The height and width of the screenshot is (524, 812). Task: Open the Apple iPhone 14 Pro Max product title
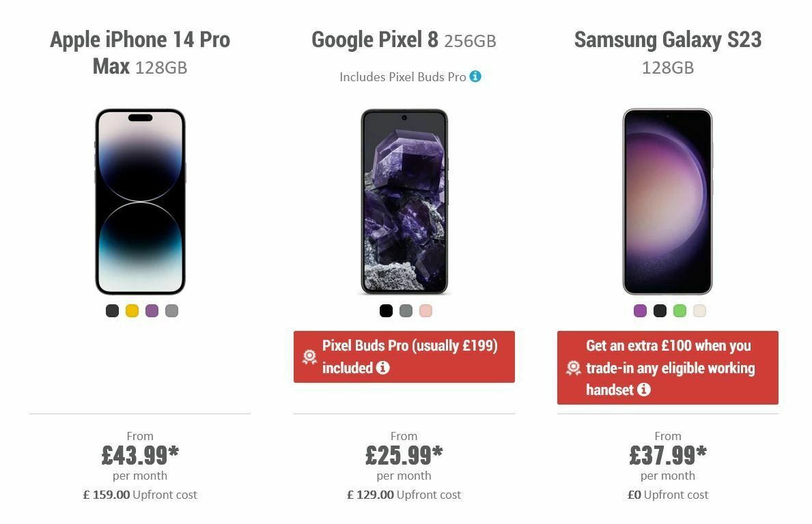(x=139, y=53)
